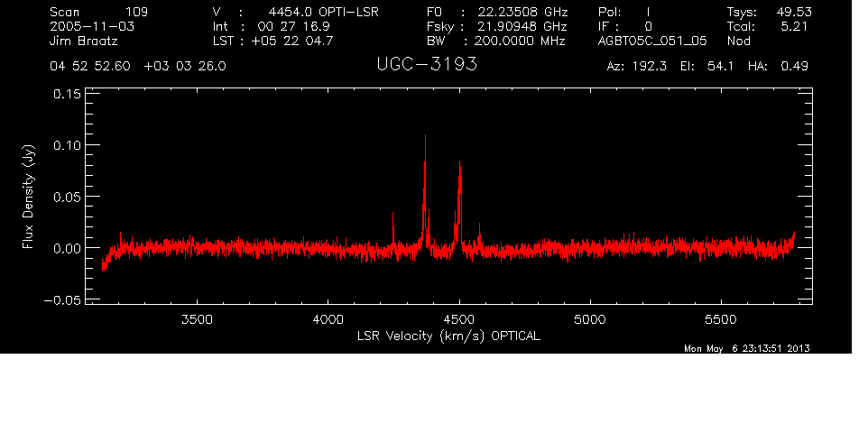Click the UGC-3193 source title
Image resolution: width=868 pixels, height=442 pixels.
point(426,64)
